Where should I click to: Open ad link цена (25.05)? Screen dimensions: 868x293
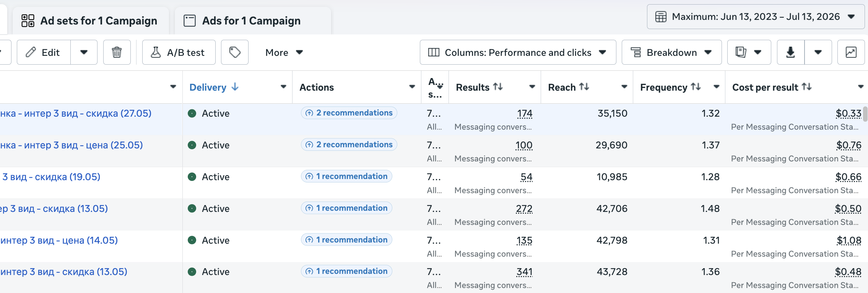(x=72, y=145)
